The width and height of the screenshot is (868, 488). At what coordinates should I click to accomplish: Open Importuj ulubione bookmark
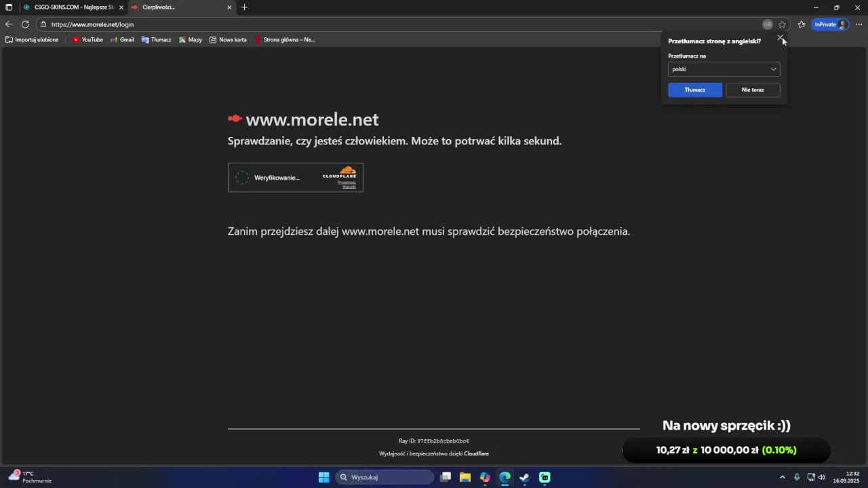point(32,40)
